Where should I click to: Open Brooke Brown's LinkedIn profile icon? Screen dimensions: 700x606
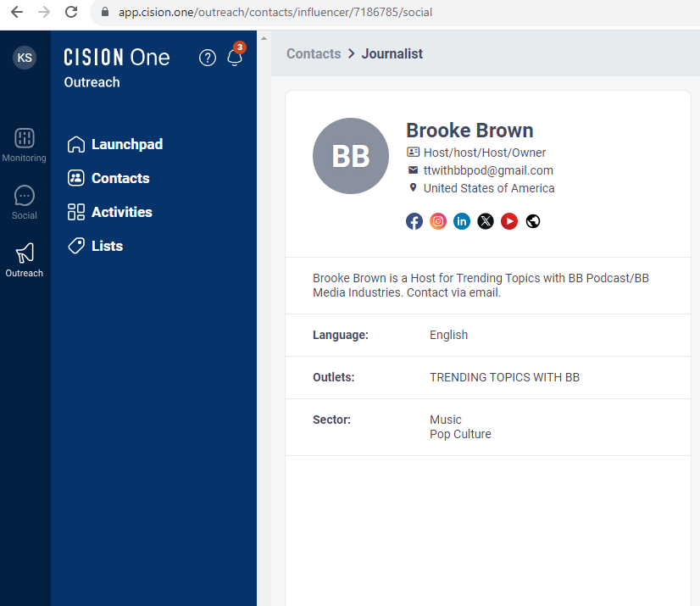point(462,221)
